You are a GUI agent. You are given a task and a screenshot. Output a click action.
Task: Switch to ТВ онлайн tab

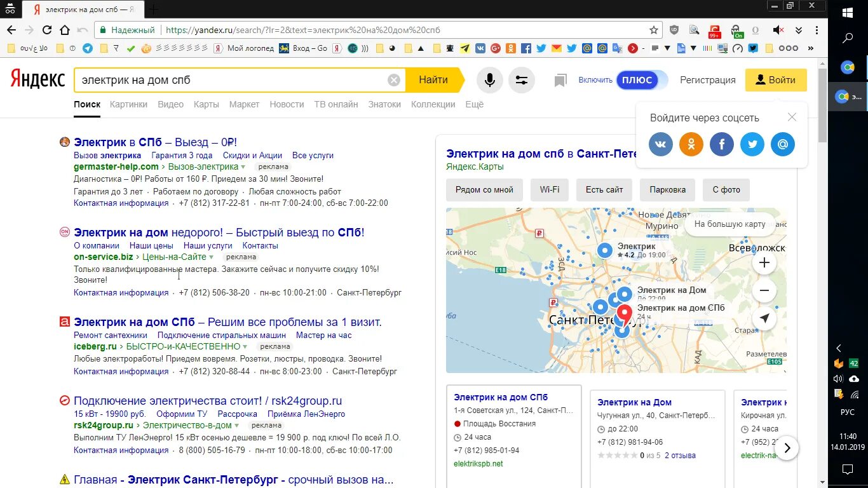click(x=336, y=104)
